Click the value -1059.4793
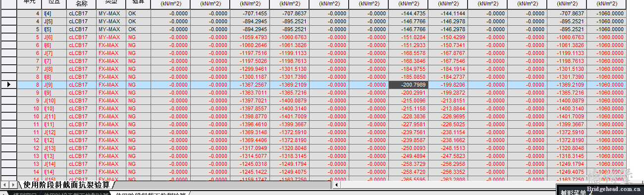The height and width of the screenshot is (195, 644). click(x=250, y=37)
